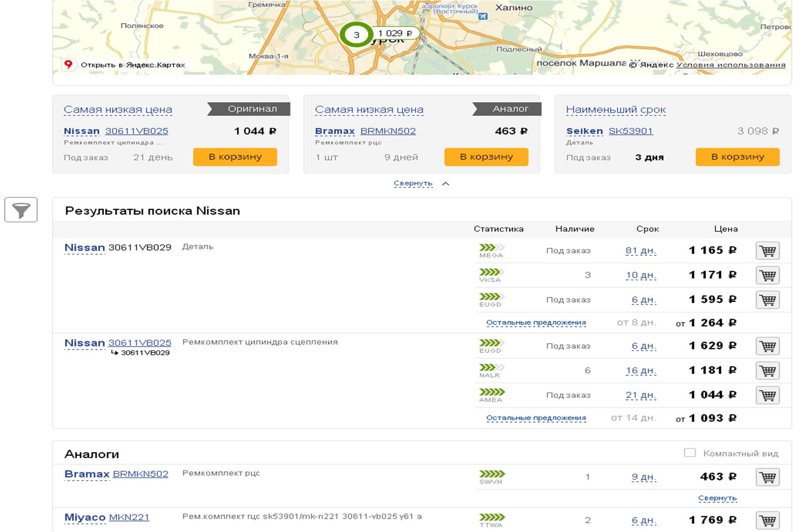The height and width of the screenshot is (532, 793).
Task: Click the Цена column header
Action: 726,229
